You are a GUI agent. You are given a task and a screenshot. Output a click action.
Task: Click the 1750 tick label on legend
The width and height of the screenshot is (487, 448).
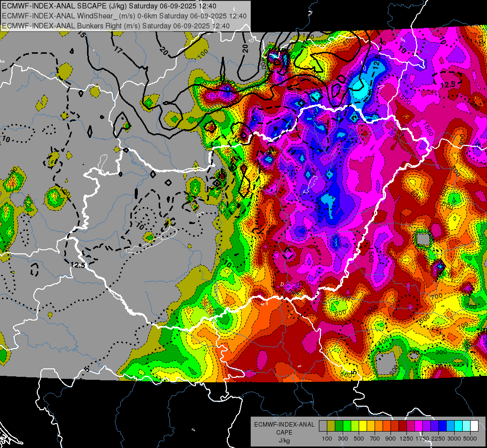click(x=423, y=439)
